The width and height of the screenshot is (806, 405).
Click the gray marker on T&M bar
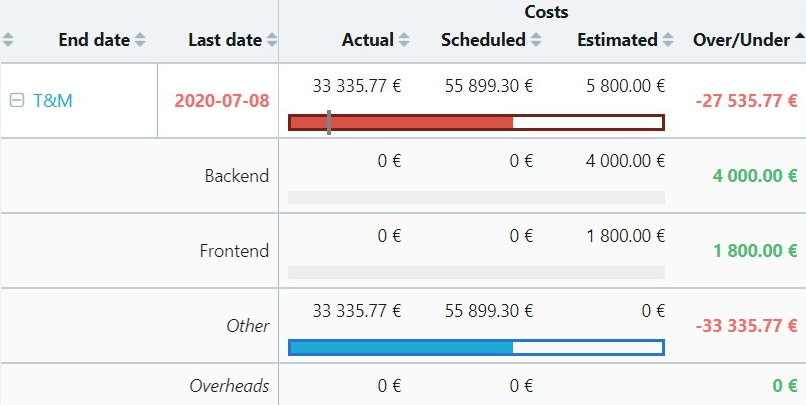(x=329, y=122)
